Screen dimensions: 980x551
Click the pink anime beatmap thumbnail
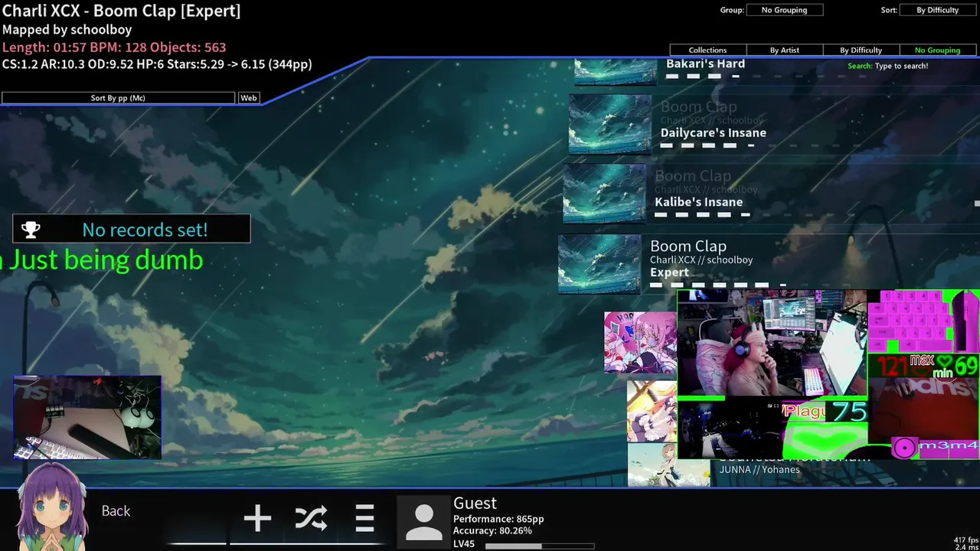[640, 342]
